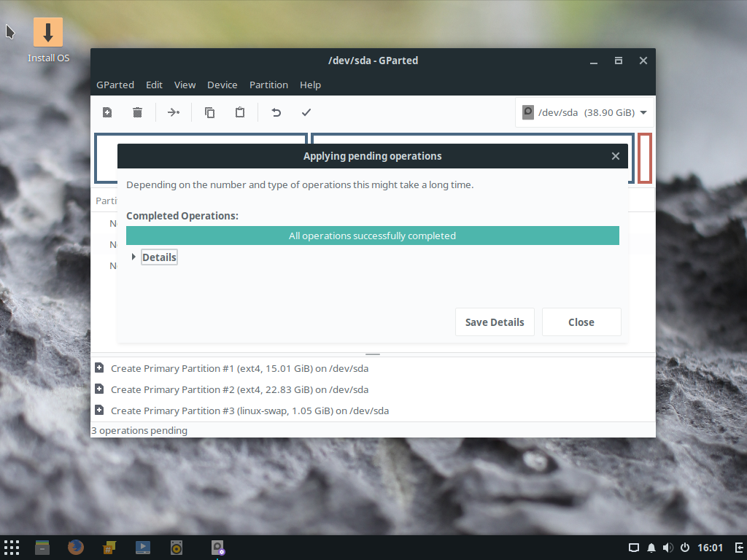
Task: Open the video player taskbar icon
Action: [x=142, y=548]
